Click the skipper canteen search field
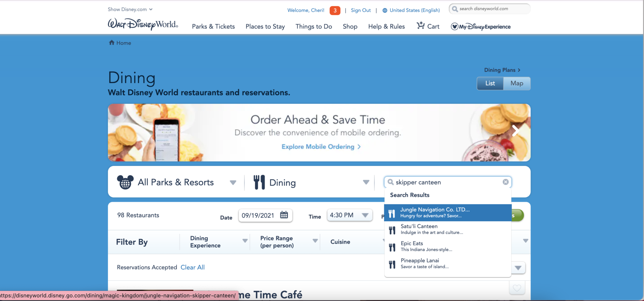This screenshot has width=644, height=301. coord(448,182)
